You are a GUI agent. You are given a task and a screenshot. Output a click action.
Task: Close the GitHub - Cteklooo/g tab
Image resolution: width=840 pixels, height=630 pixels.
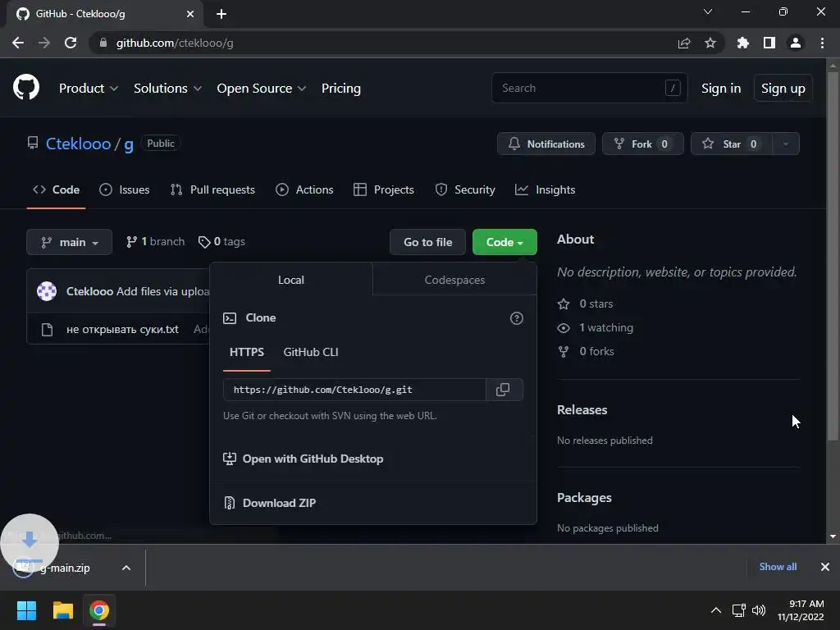[x=189, y=14]
